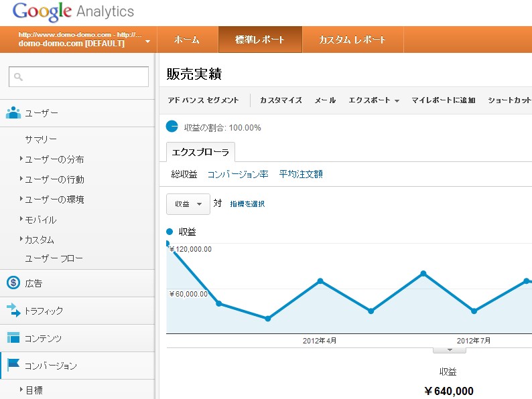The height and width of the screenshot is (399, 532).
Task: Click chart data point above 2012年4月
Action: [x=320, y=281]
